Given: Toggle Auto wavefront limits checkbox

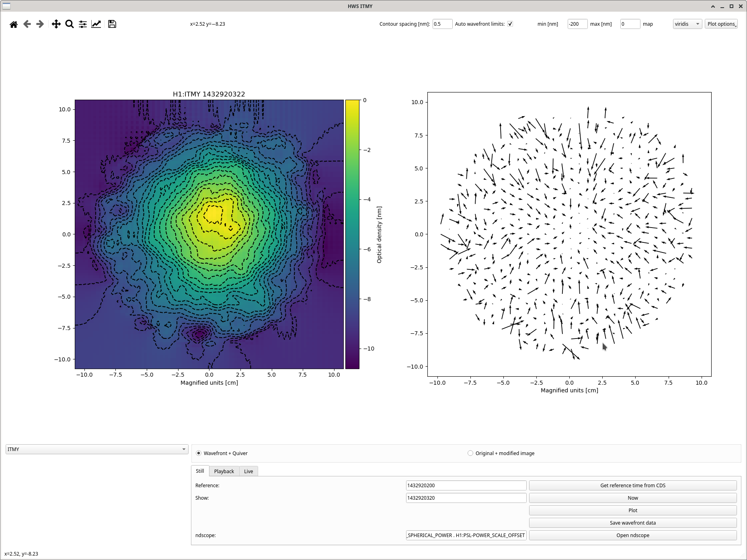Looking at the screenshot, I should click(x=510, y=24).
